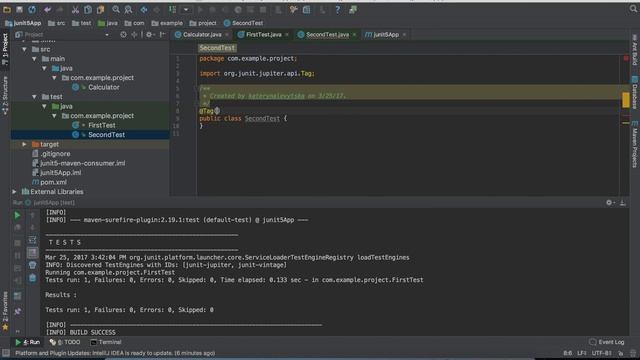
Task: Click the Copy icon in the toolbar
Action: tap(88, 9)
